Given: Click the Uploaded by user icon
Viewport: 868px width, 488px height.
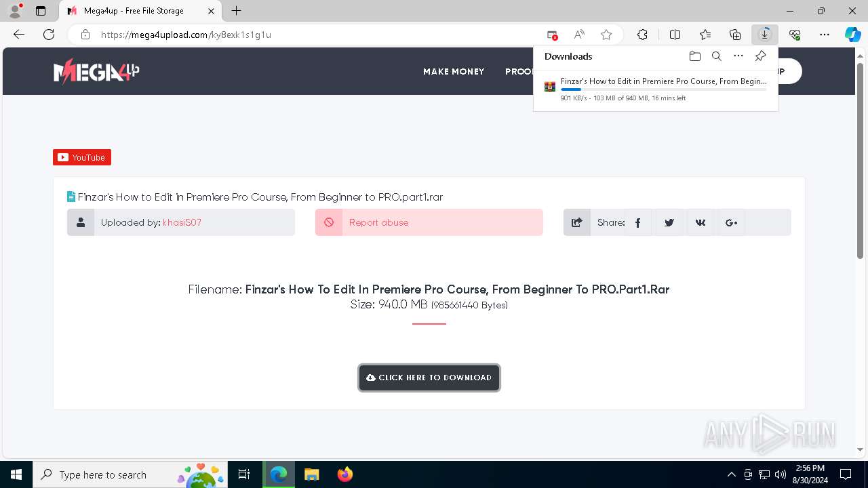Looking at the screenshot, I should (x=81, y=222).
